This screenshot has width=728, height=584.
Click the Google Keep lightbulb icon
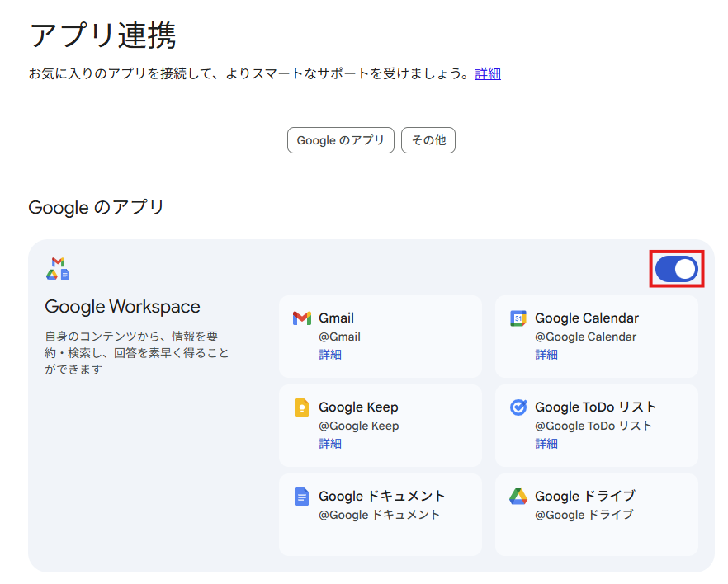tap(301, 407)
